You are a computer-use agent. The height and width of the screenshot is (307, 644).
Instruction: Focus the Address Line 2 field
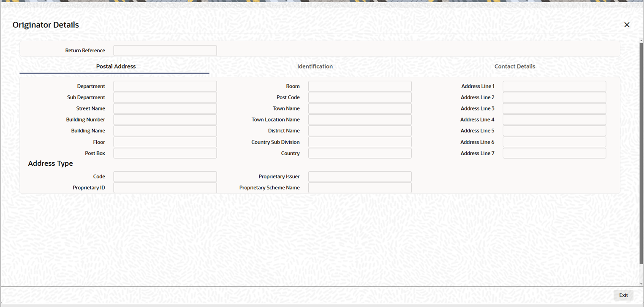[x=554, y=97]
